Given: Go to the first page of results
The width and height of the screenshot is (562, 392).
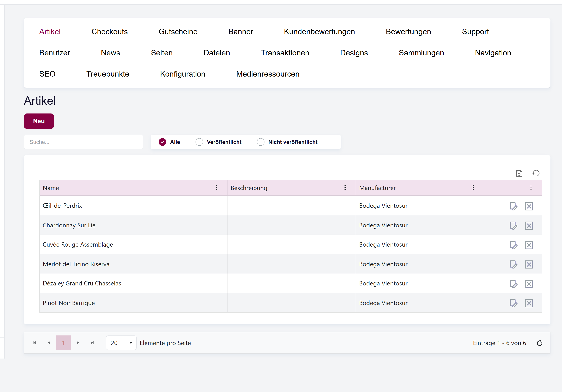Looking at the screenshot, I should point(34,343).
